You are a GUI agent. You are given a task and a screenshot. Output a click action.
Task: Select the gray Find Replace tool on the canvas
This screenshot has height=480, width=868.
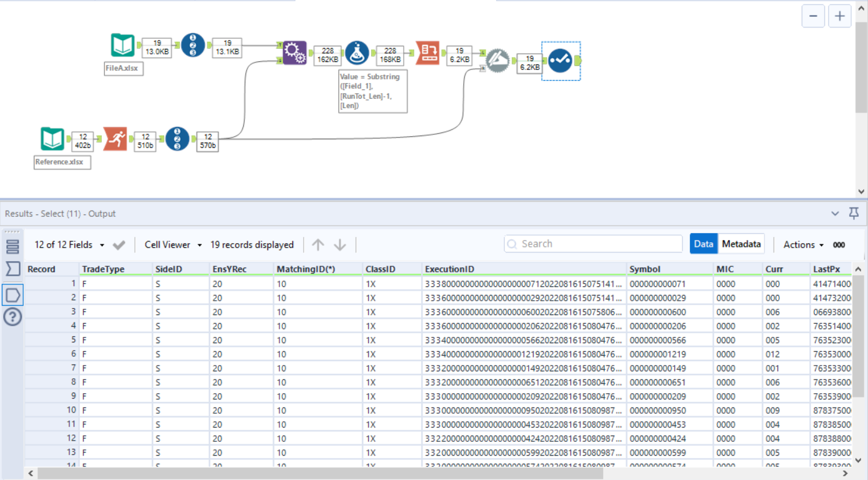pyautogui.click(x=498, y=61)
